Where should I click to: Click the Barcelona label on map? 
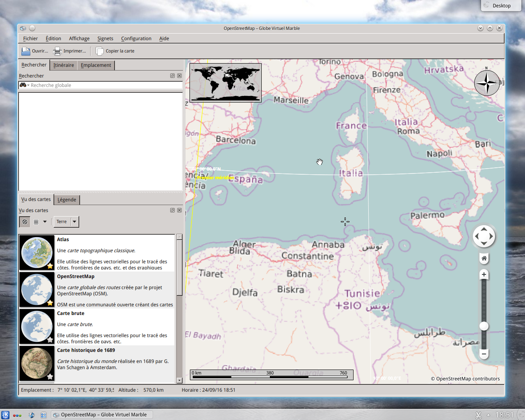point(236,140)
